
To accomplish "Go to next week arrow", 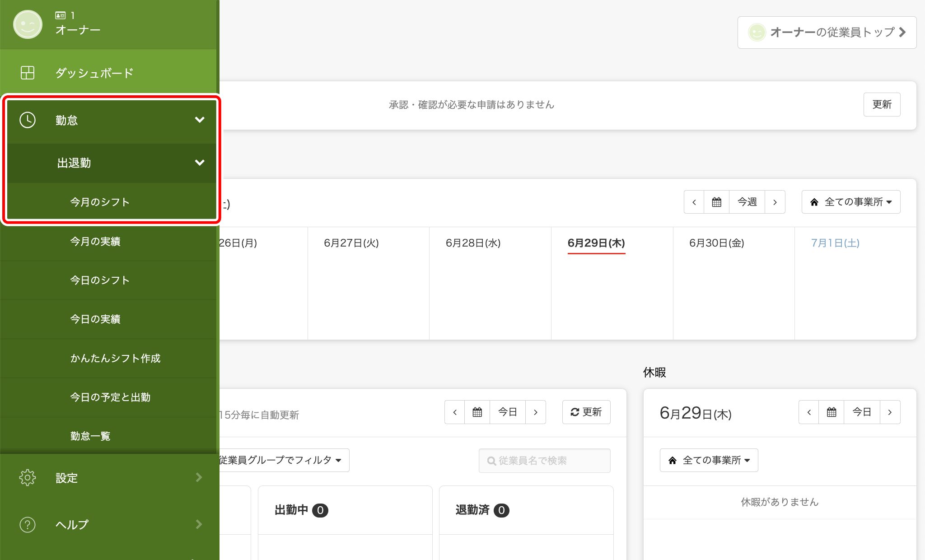I will [775, 202].
